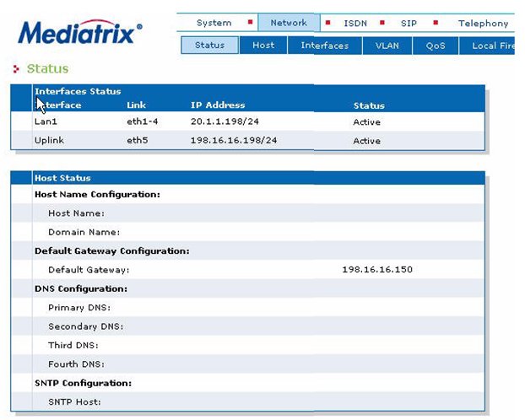
Task: Go to the Interfaces sub-tab
Action: [x=325, y=46]
